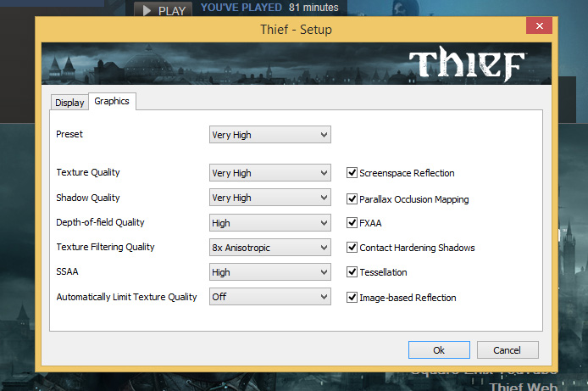Toggle the Tessellation checkbox

[352, 271]
